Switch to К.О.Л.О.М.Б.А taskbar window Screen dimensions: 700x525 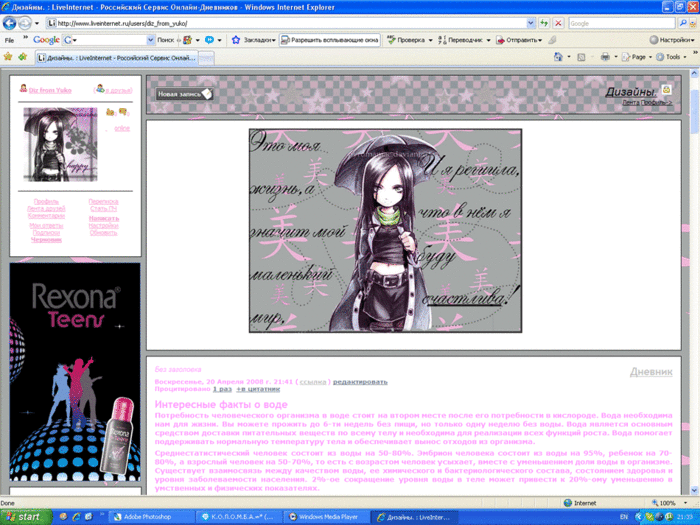point(239,517)
